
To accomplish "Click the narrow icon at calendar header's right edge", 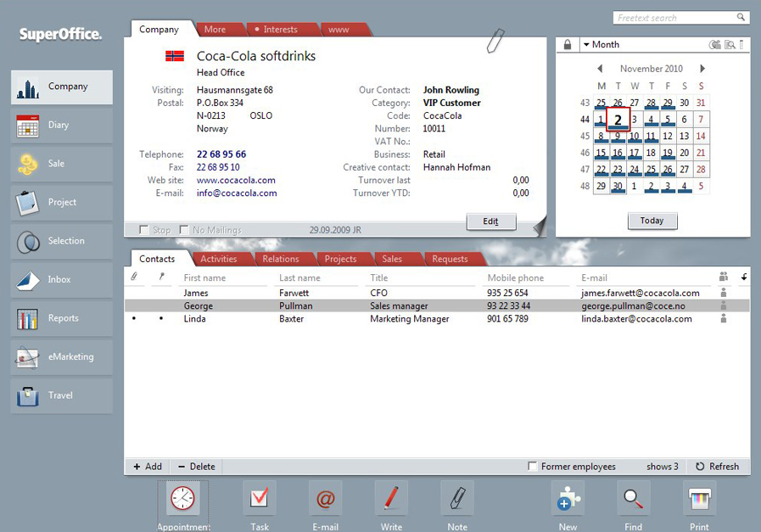I will pos(741,45).
